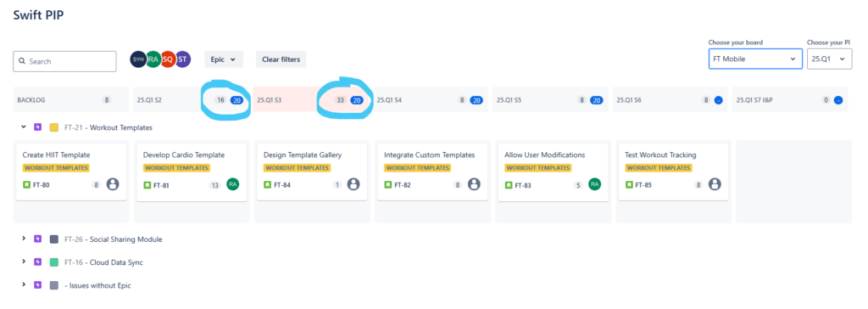Click purple epic icon for Issues without Epic
Screen dimensions: 868x309
click(x=37, y=284)
